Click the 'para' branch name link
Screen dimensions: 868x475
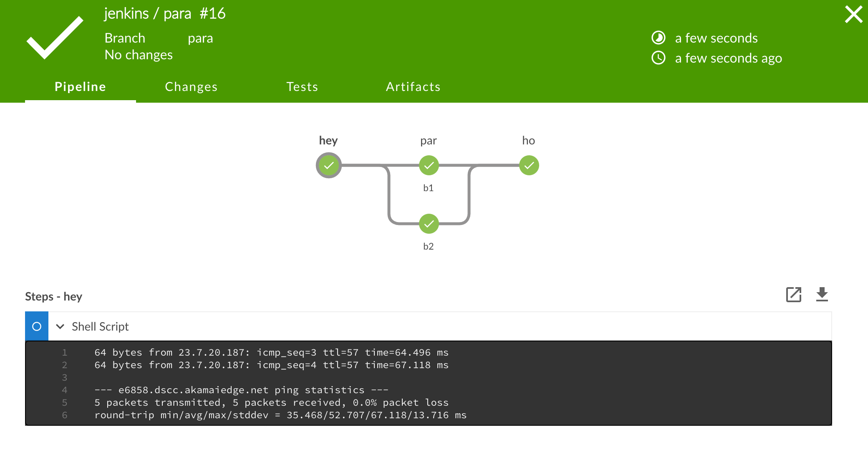tap(200, 38)
